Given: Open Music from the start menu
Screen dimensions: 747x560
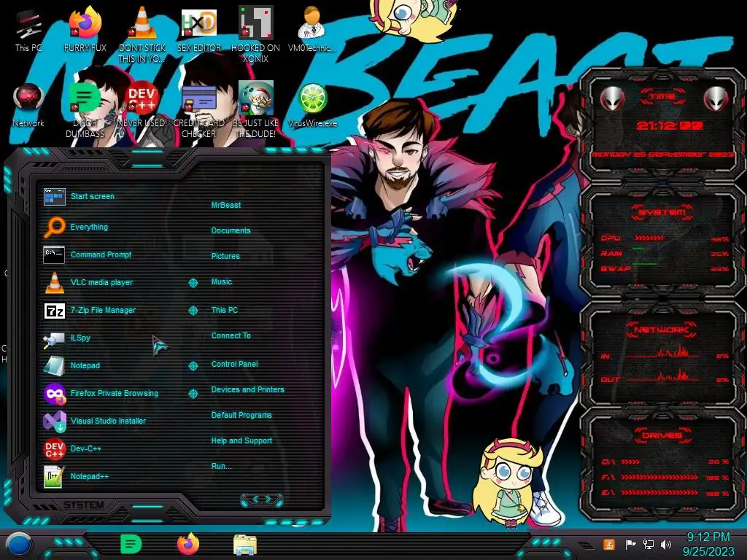Looking at the screenshot, I should coord(222,282).
